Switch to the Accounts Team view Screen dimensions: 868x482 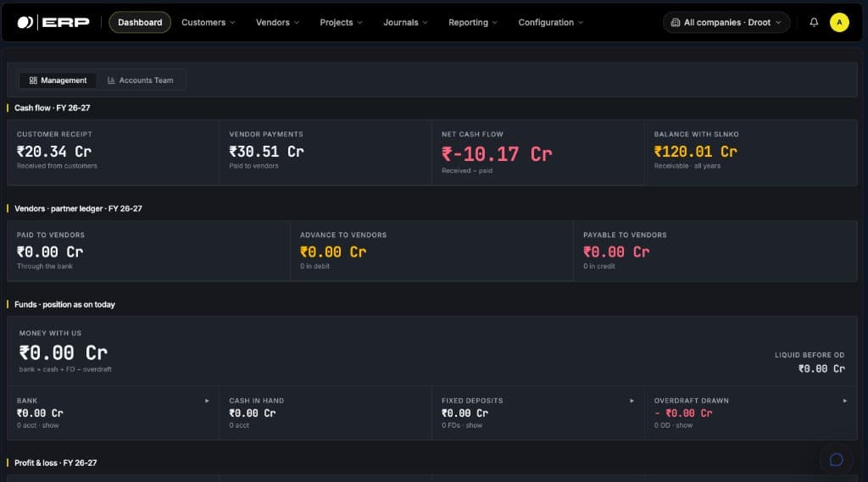click(141, 80)
